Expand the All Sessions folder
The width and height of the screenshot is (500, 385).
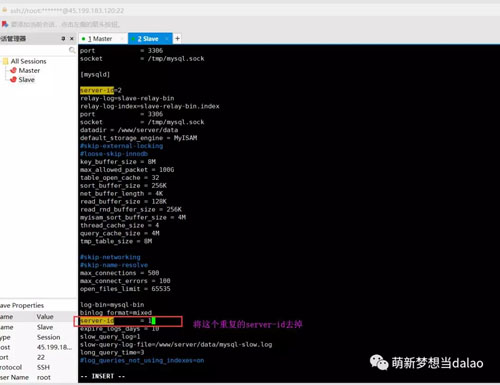coord(28,61)
